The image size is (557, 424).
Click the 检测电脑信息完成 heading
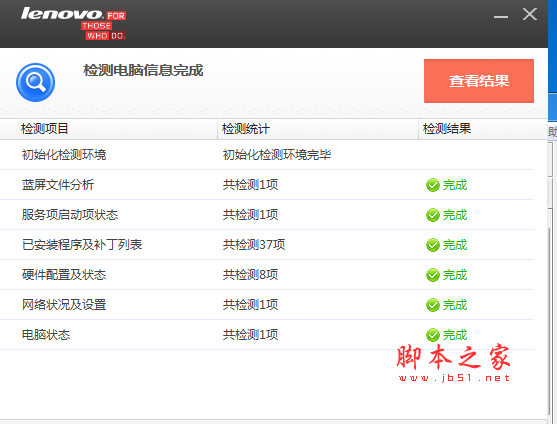pyautogui.click(x=143, y=70)
